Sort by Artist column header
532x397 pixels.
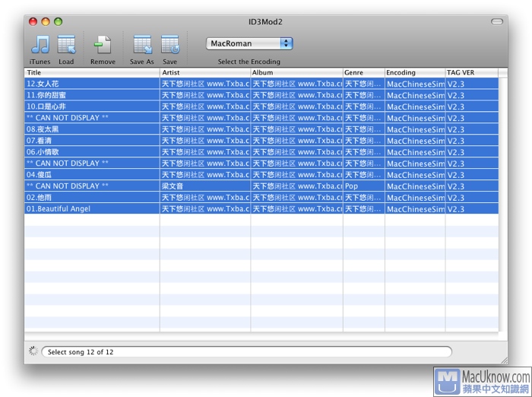point(205,72)
